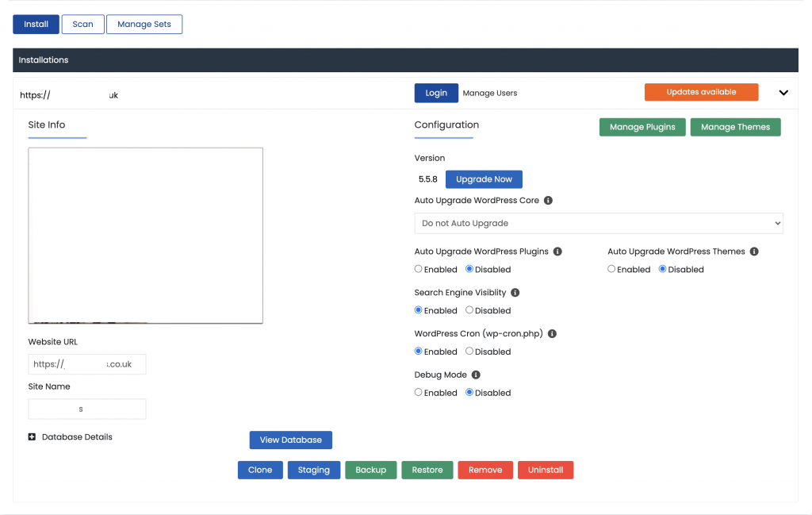
Task: Open the Debug Mode info icon
Action: point(475,374)
